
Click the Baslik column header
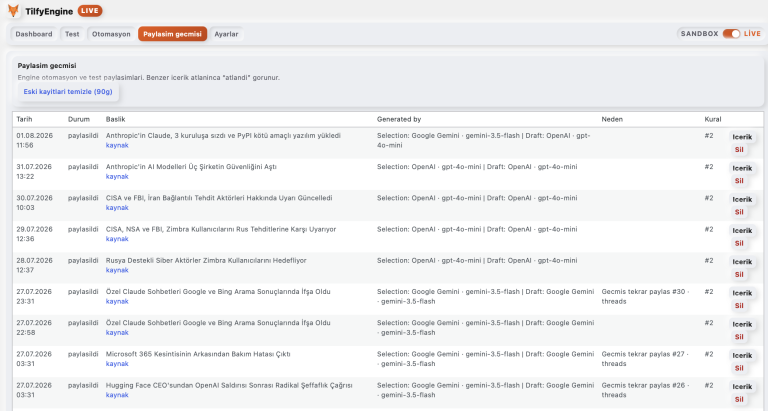click(116, 119)
